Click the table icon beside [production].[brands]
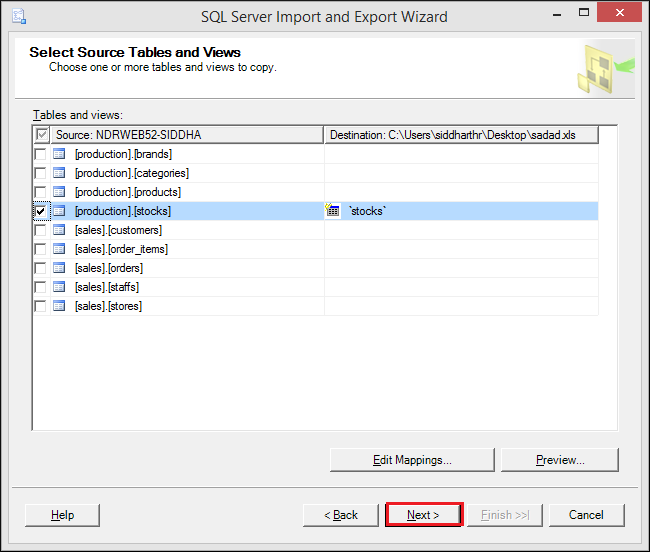 coord(59,154)
